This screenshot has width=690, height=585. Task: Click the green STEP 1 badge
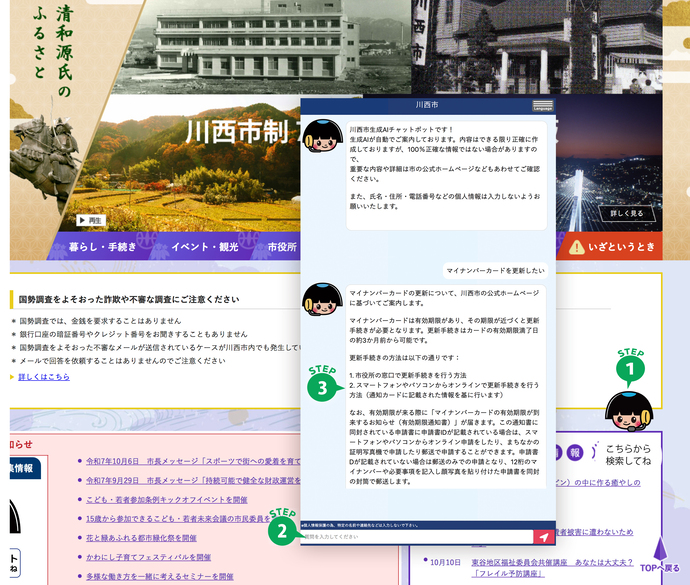click(x=630, y=371)
